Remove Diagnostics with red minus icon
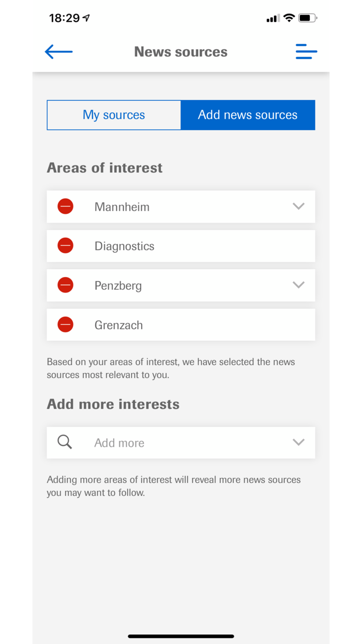The image size is (362, 644). tap(65, 246)
